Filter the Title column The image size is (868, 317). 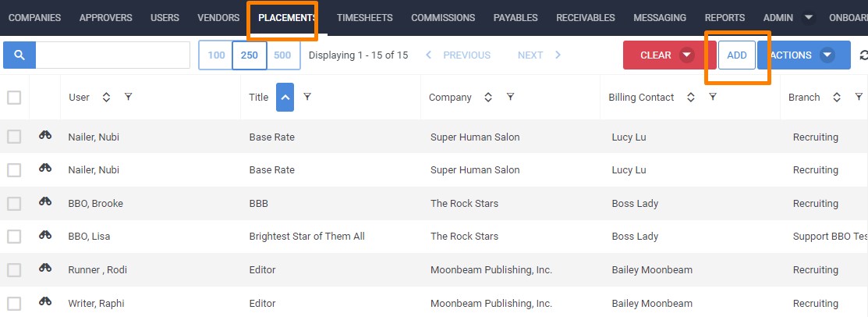307,98
